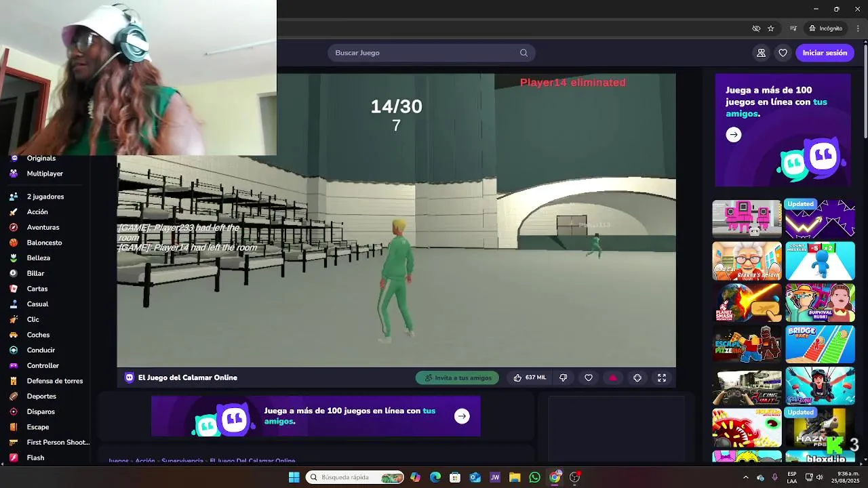The image size is (868, 488).
Task: Click the Iniciar sesión button
Action: point(825,53)
